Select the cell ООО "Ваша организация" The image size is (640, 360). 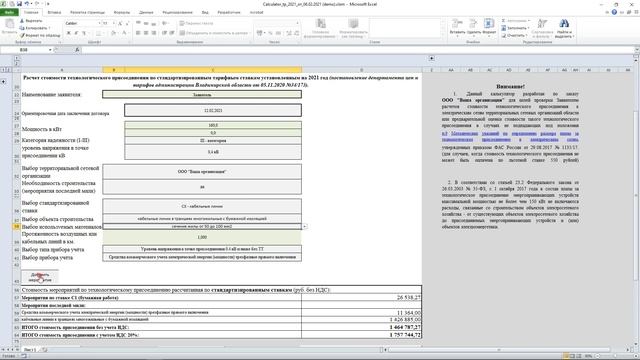202,171
